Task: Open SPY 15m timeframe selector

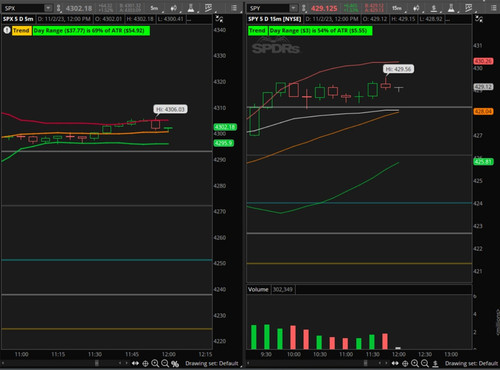Action: 397,8
